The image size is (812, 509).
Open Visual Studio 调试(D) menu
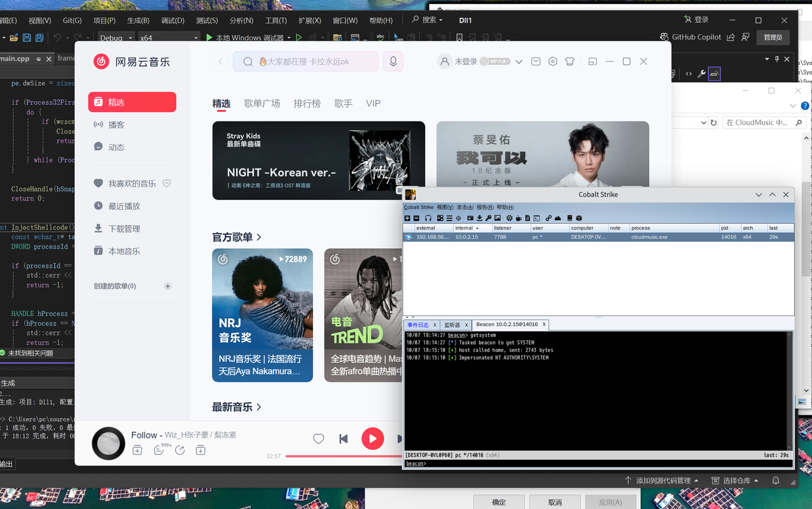(172, 20)
